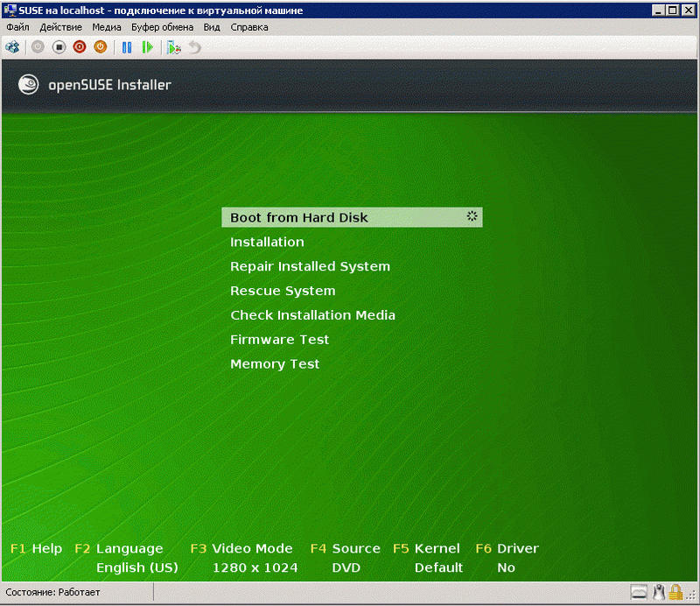This screenshot has height=606, width=700.
Task: Click the 1280 x 1024 resolution value
Action: tap(255, 567)
